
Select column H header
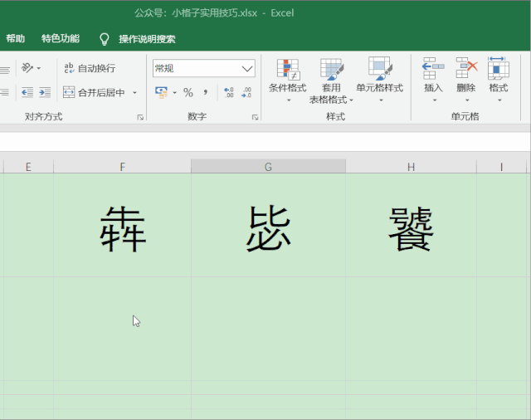click(411, 167)
